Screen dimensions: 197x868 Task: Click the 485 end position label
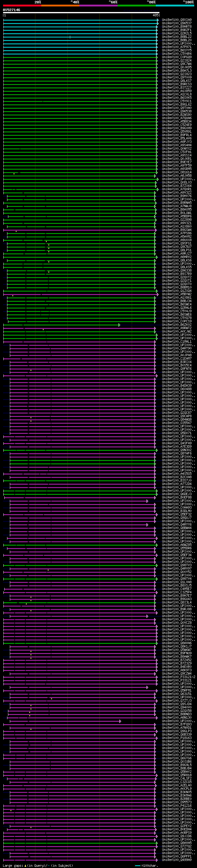155,15
